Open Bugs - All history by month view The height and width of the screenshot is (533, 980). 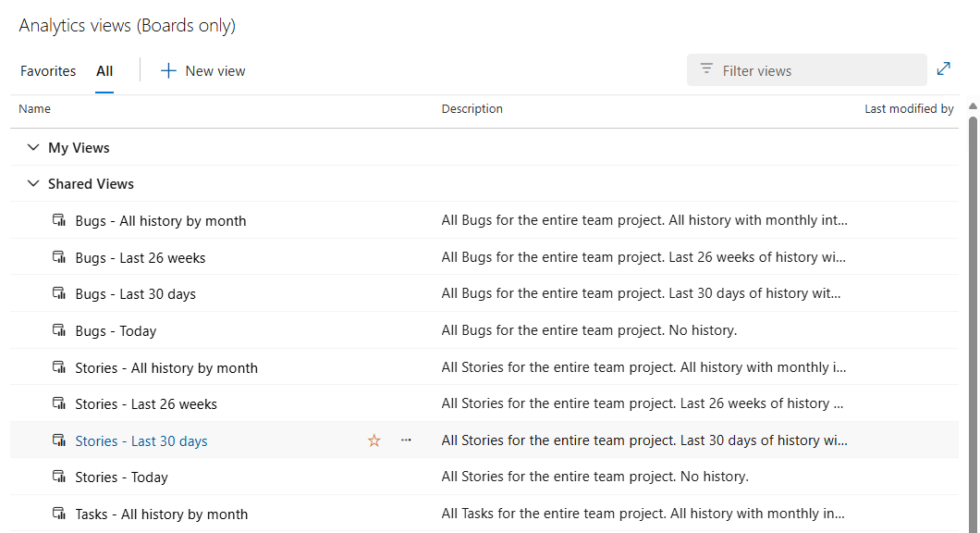[161, 221]
